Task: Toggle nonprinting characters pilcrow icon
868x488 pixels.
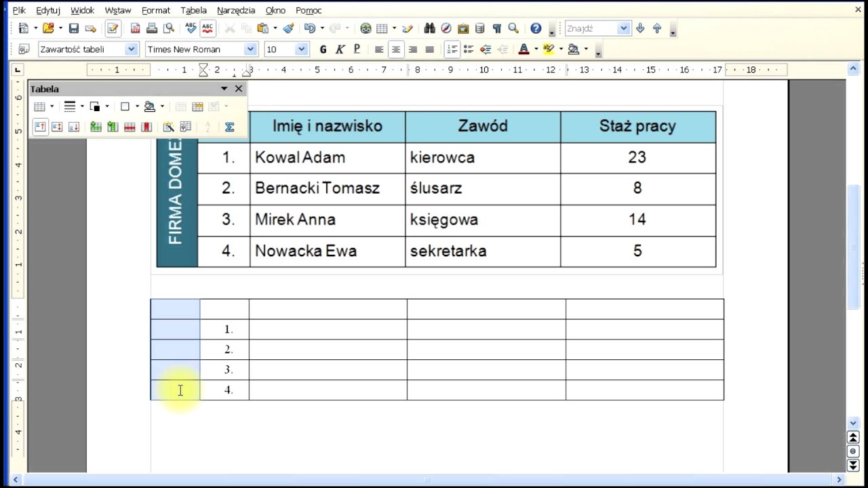Action: [496, 28]
